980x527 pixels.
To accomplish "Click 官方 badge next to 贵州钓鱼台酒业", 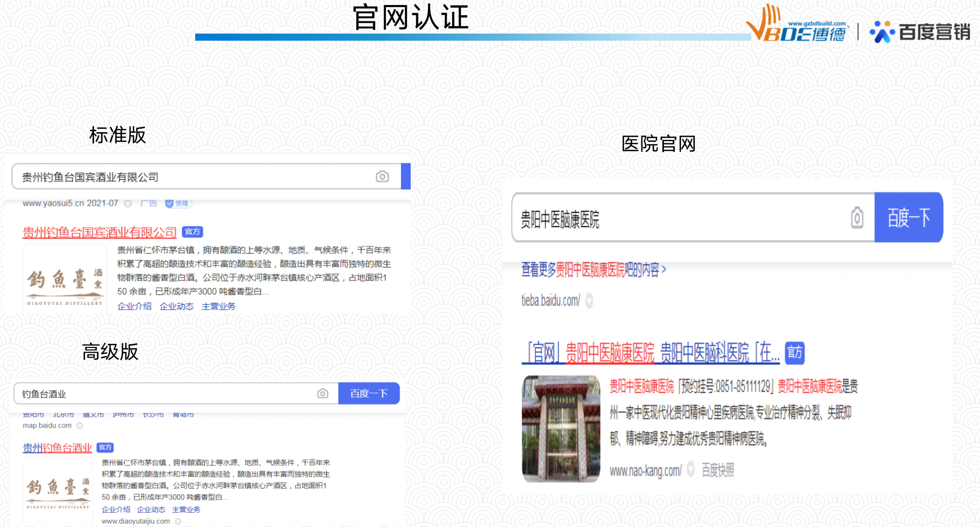I will (105, 448).
